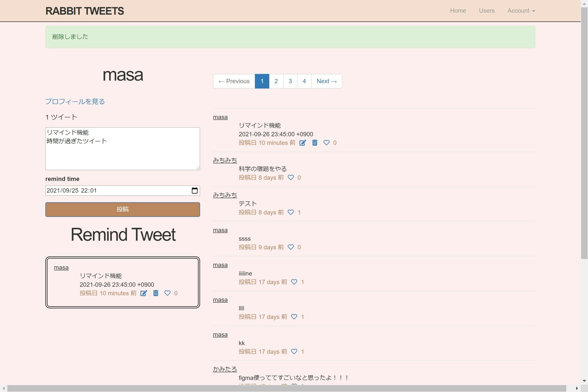Edit the tweet inside the Remind Tweet card
The image size is (588, 392).
pyautogui.click(x=144, y=293)
